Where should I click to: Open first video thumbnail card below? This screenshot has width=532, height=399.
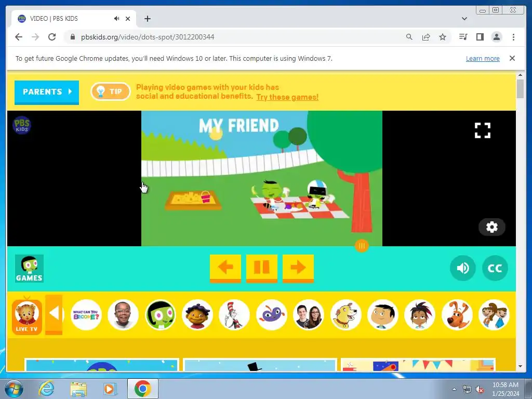coord(102,365)
